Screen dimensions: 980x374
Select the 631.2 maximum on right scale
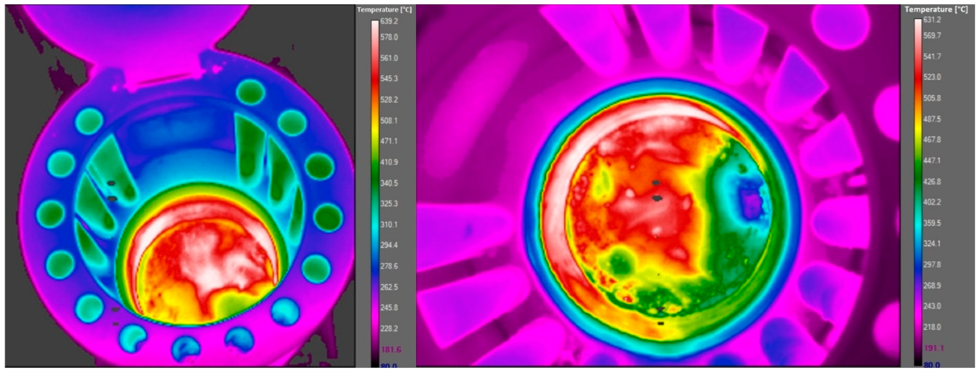coord(932,20)
